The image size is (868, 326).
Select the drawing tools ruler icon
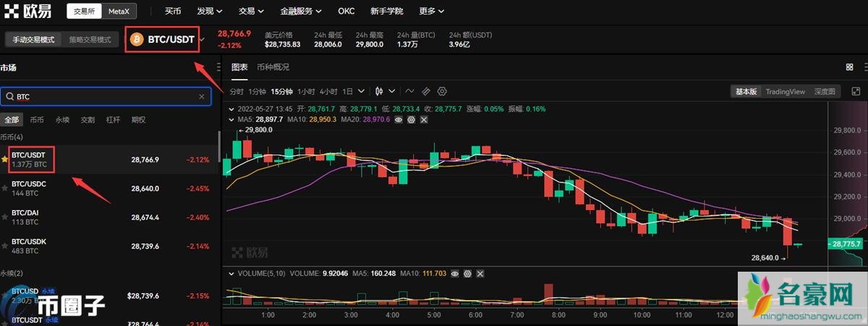[425, 91]
